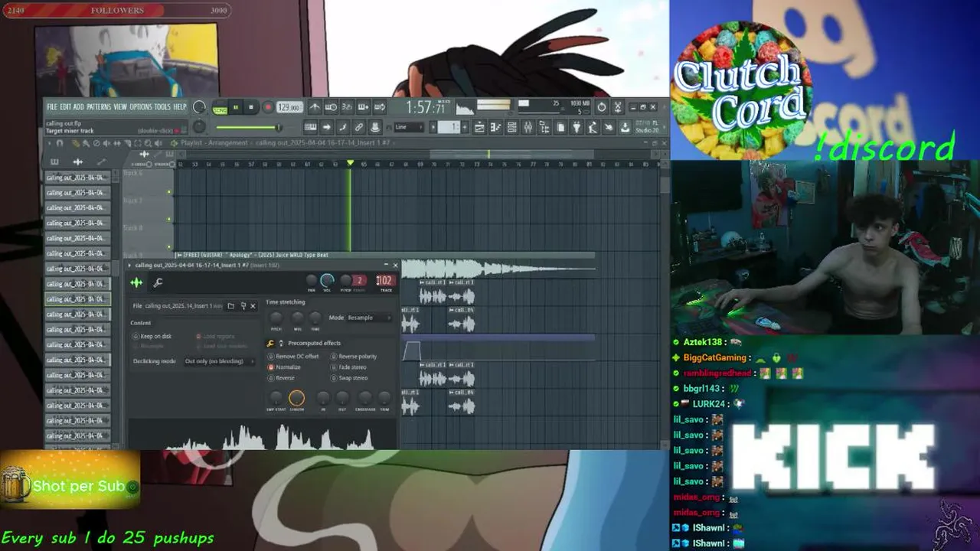The width and height of the screenshot is (980, 551).
Task: Toggle the loop recording icon
Action: [x=380, y=107]
